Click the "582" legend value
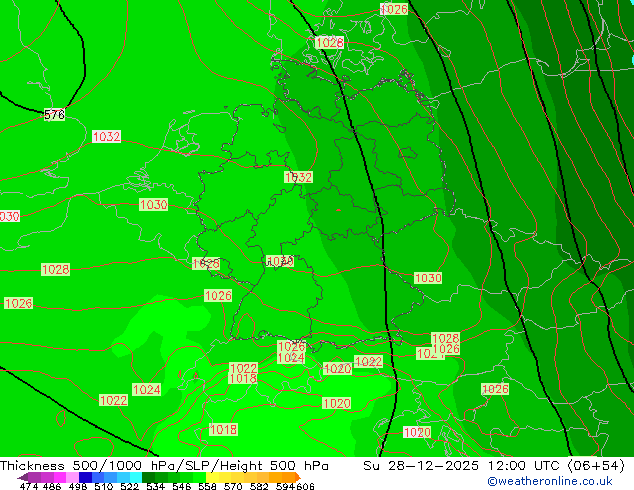Screen dimensions: 634x490 [259, 486]
